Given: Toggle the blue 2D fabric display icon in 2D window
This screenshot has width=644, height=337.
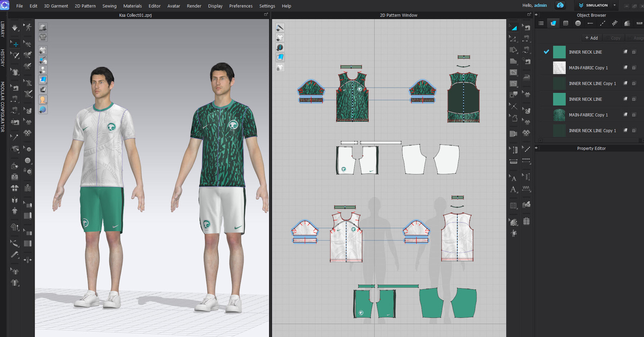Looking at the screenshot, I should click(x=280, y=57).
